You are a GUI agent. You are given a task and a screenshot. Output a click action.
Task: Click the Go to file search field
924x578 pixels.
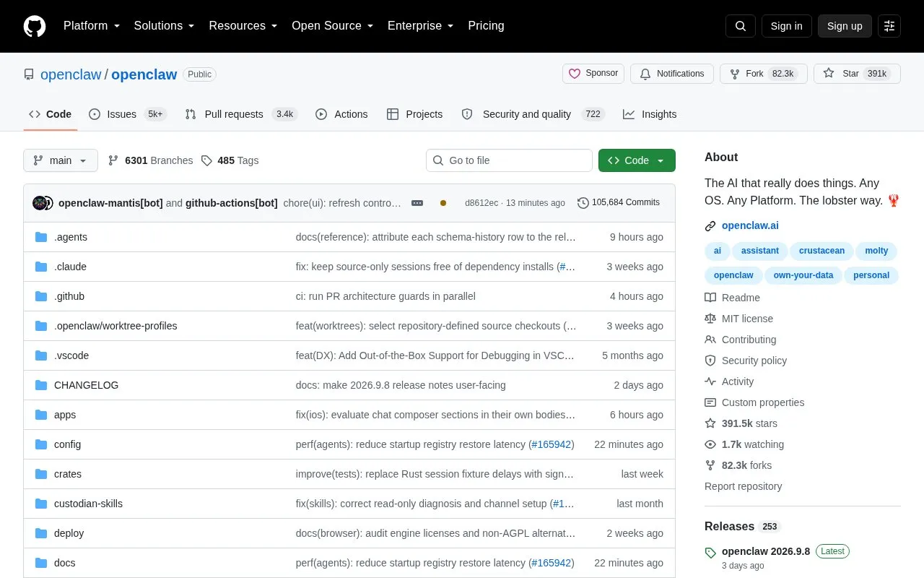tap(509, 160)
